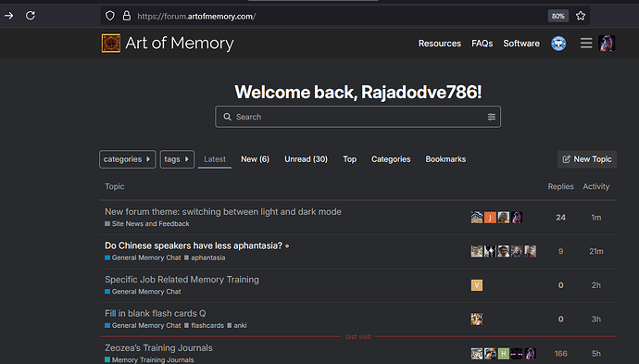Open the aphantasia tag

(x=205, y=257)
